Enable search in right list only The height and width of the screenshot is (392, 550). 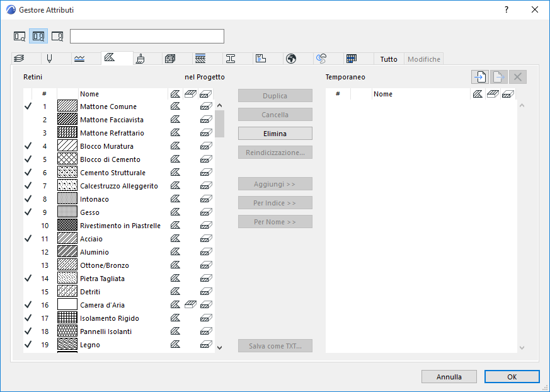click(x=57, y=37)
